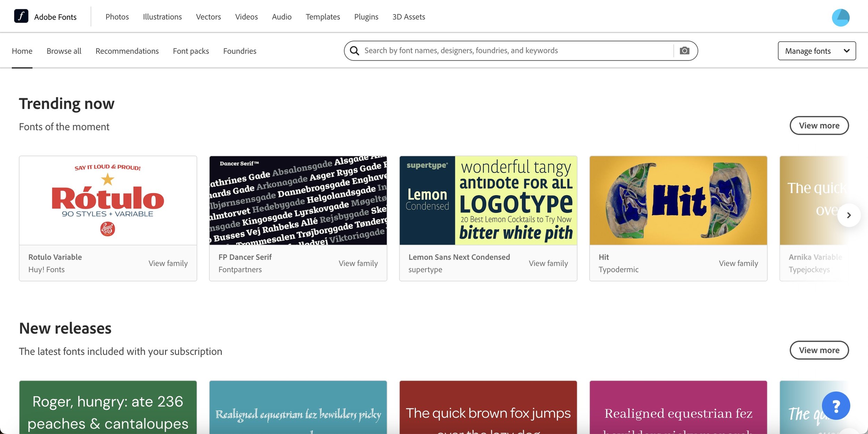Advance trending carousel with right arrow

[x=849, y=215]
